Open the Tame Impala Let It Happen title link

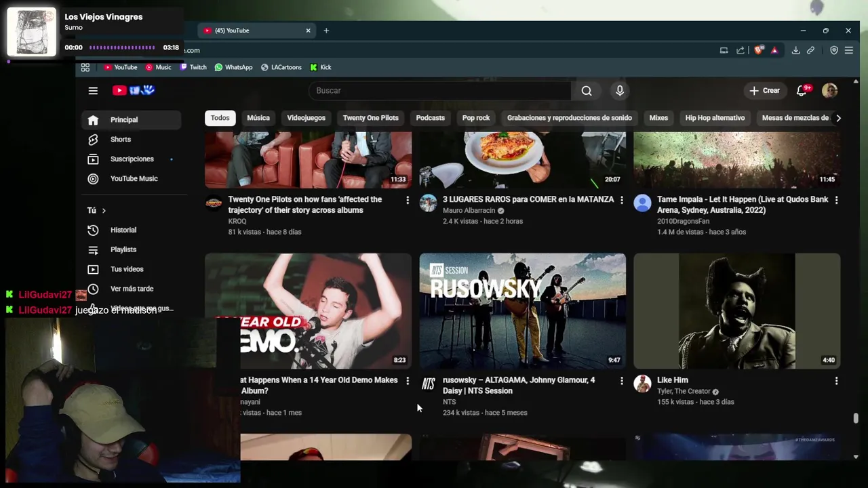point(743,205)
